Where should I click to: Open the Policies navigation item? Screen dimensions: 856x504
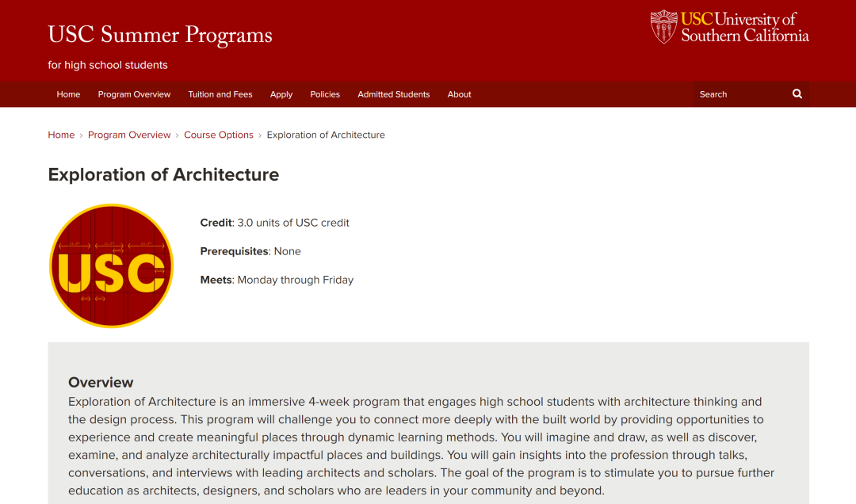click(x=325, y=94)
